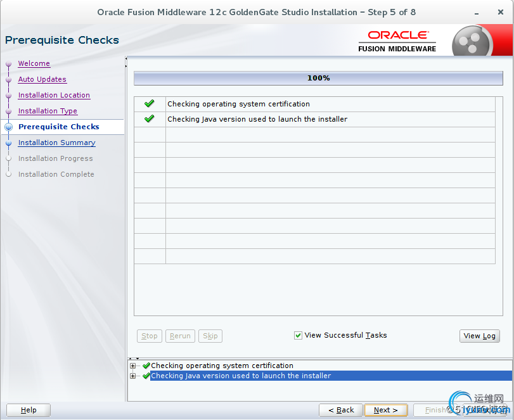Click the tree check icon for Java version
This screenshot has width=514, height=420.
click(x=146, y=376)
